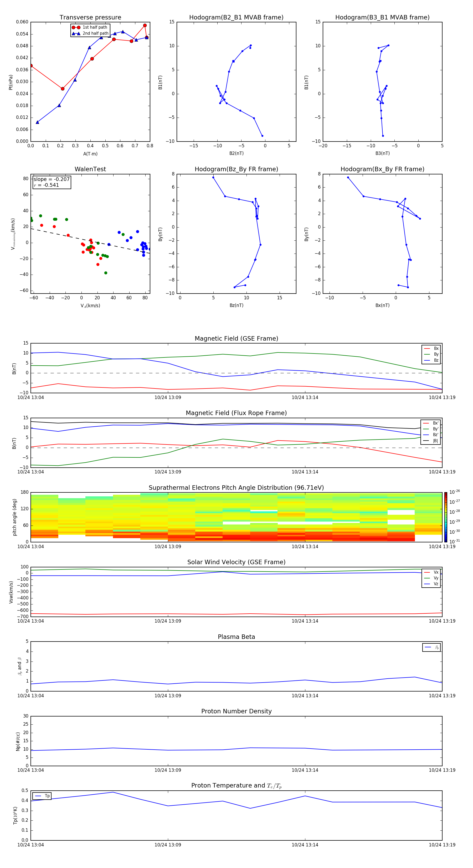This screenshot has height=868, width=473.
Task: Click '10/24 13:09' tick under the Proton Temperature plot
Action: (168, 845)
